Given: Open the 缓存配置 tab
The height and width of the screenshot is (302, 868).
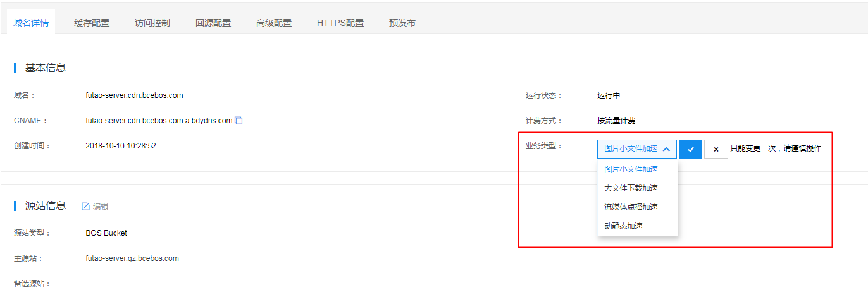Looking at the screenshot, I should pos(92,23).
